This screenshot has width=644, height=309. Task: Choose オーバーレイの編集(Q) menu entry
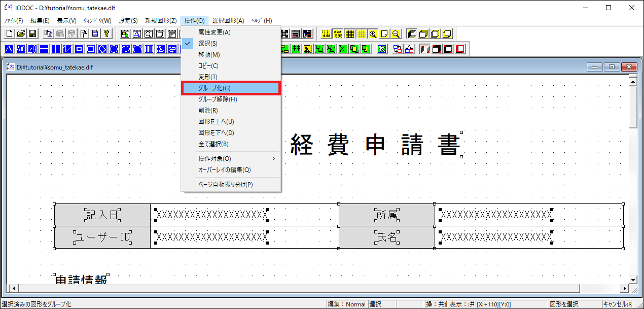click(x=231, y=169)
